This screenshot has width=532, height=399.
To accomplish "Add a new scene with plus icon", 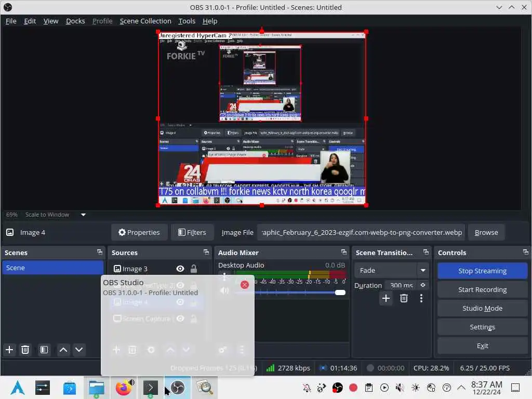I will point(9,350).
